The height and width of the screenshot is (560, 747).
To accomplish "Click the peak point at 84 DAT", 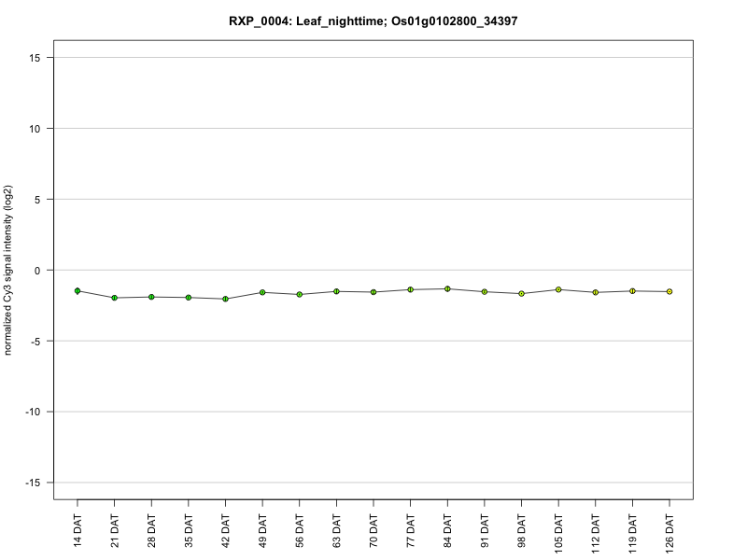I will [x=447, y=288].
